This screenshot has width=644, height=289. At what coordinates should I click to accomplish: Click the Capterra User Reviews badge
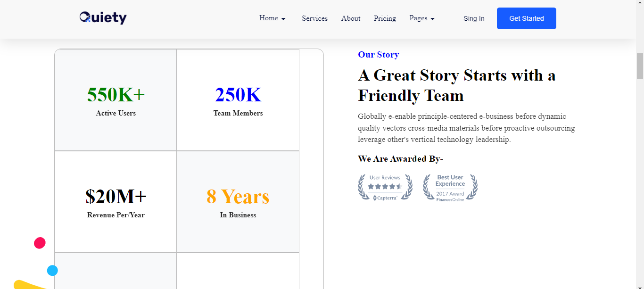[x=385, y=188]
